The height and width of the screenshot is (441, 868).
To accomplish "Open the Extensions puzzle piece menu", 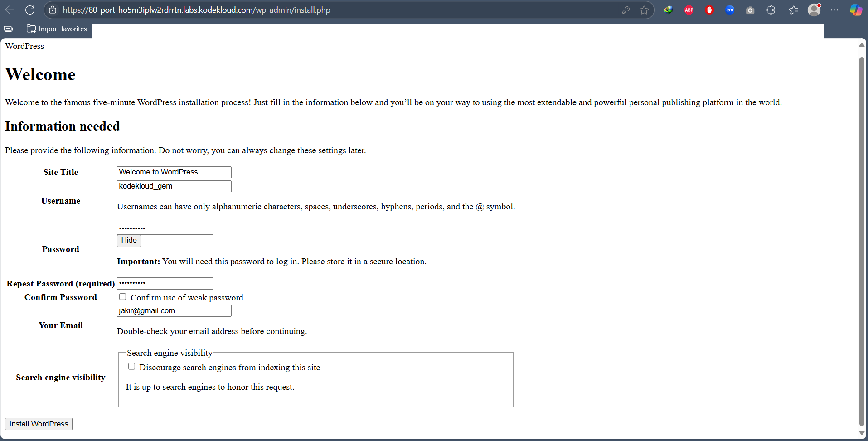I will pos(771,10).
